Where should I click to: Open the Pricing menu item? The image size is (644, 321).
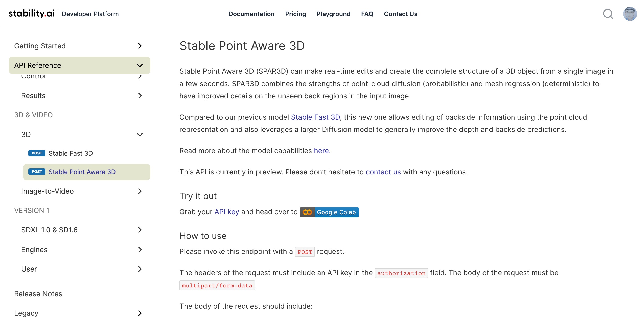[x=295, y=14]
